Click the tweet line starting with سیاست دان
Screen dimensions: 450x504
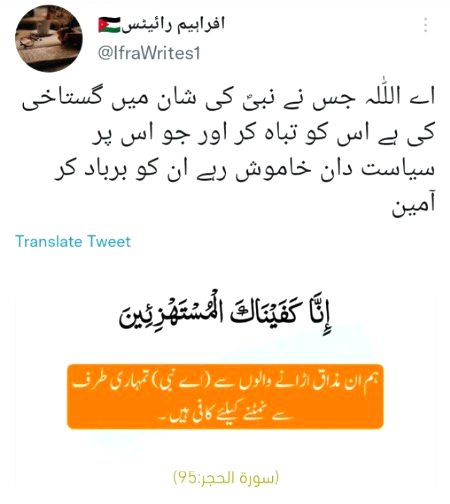pyautogui.click(x=245, y=172)
